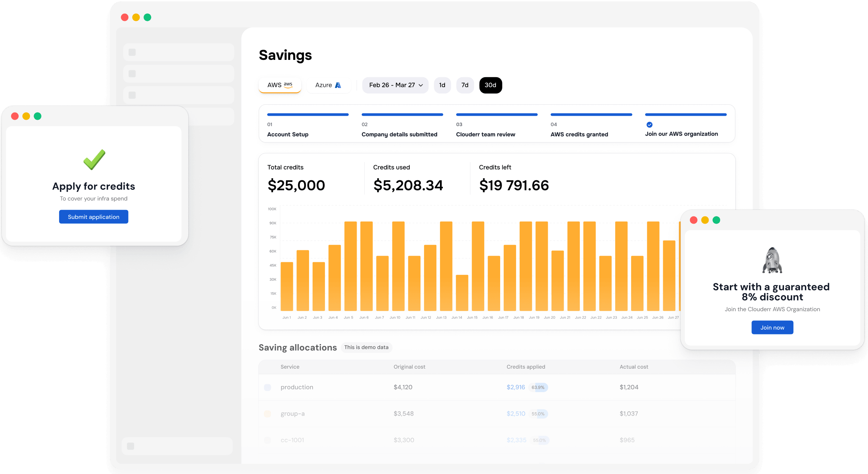The image size is (868, 474).
Task: Open step 04 AWS credits granted
Action: coord(591,126)
